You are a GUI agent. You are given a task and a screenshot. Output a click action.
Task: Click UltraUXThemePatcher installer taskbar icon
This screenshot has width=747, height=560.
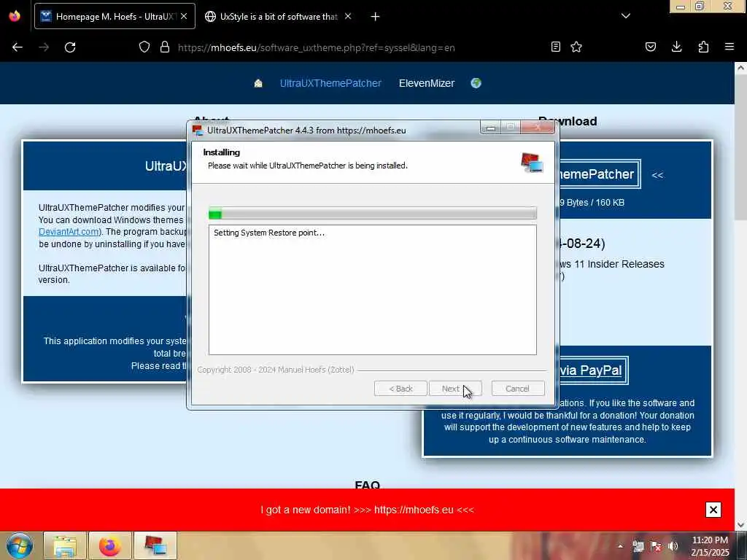pos(155,545)
